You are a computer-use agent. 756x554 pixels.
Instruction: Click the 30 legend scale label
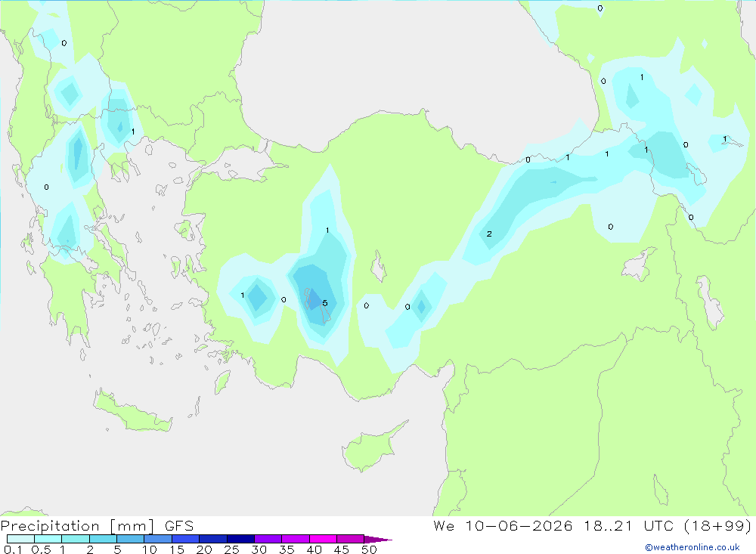point(259,549)
